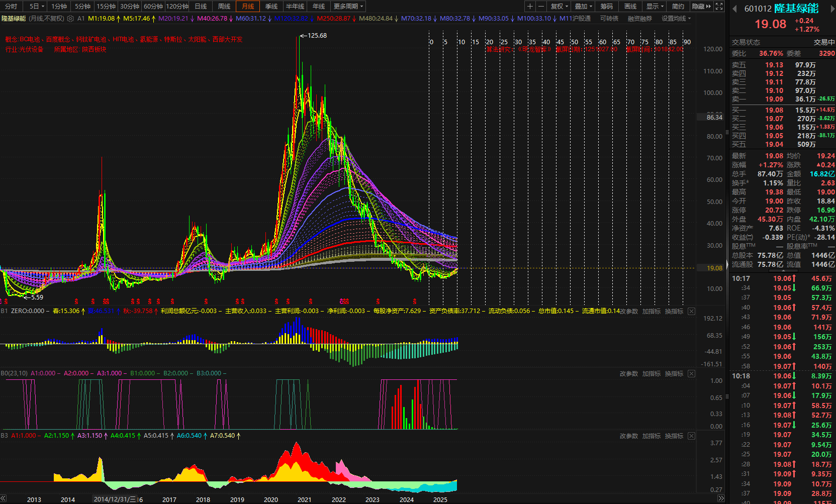The width and height of the screenshot is (836, 504).
Task: Click 改参数 in the B3 panel
Action: point(628,436)
